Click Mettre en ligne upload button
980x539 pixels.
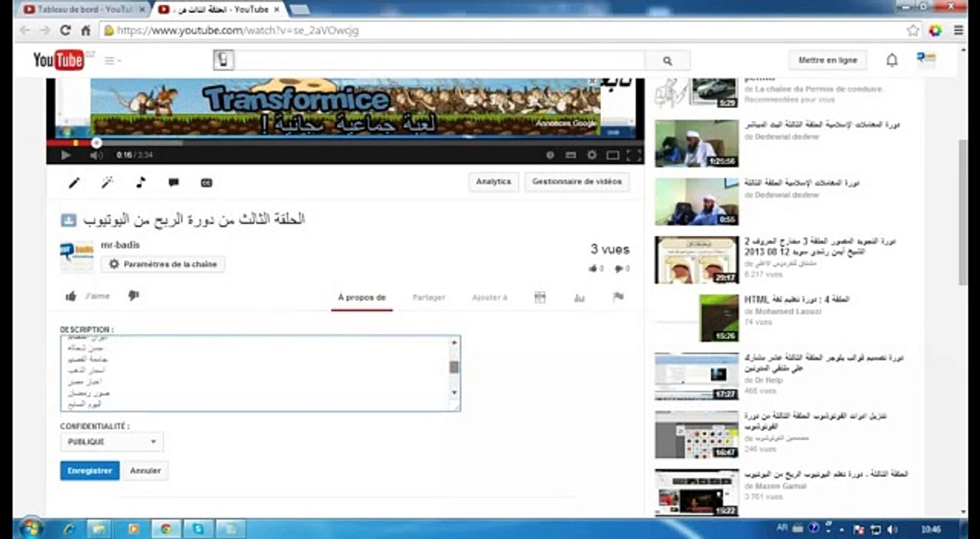[827, 60]
